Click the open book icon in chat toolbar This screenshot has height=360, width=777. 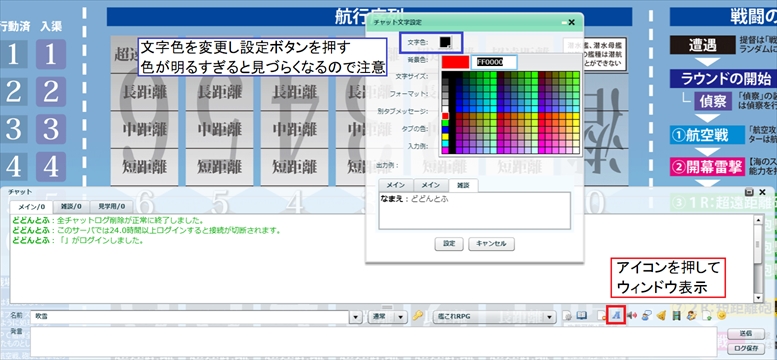(x=581, y=315)
